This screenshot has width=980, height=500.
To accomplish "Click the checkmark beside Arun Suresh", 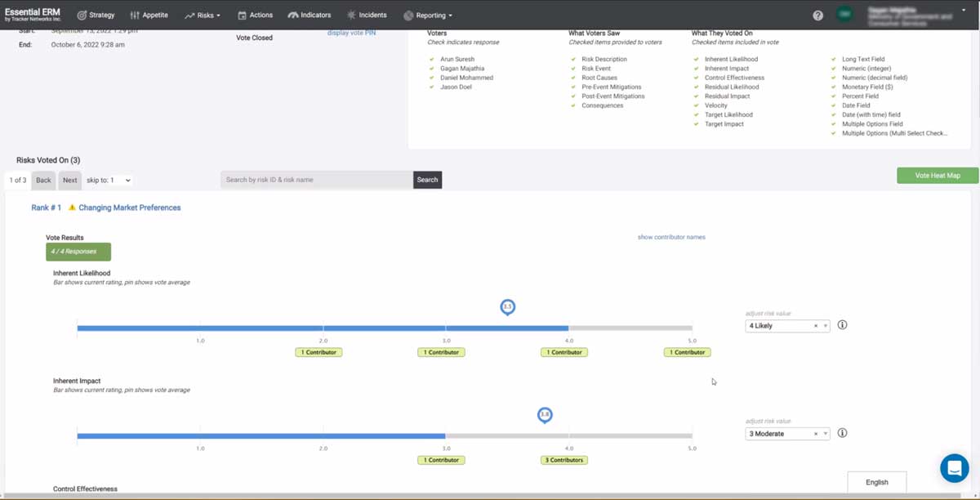I will click(432, 60).
